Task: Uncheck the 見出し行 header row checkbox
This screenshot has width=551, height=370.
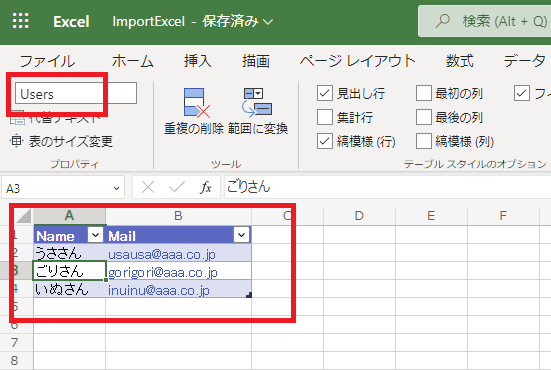Action: [325, 93]
